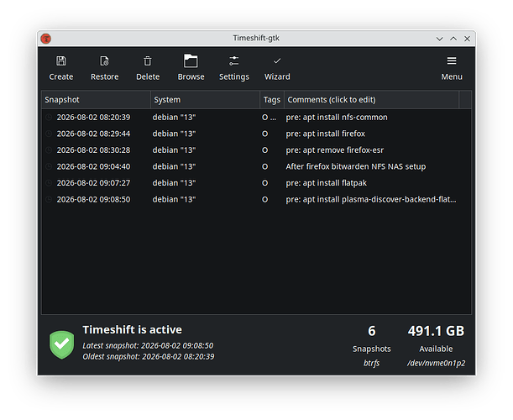Click debian "13" system cell in 09:08:50 row
This screenshot has width=513, height=420.
coord(174,199)
